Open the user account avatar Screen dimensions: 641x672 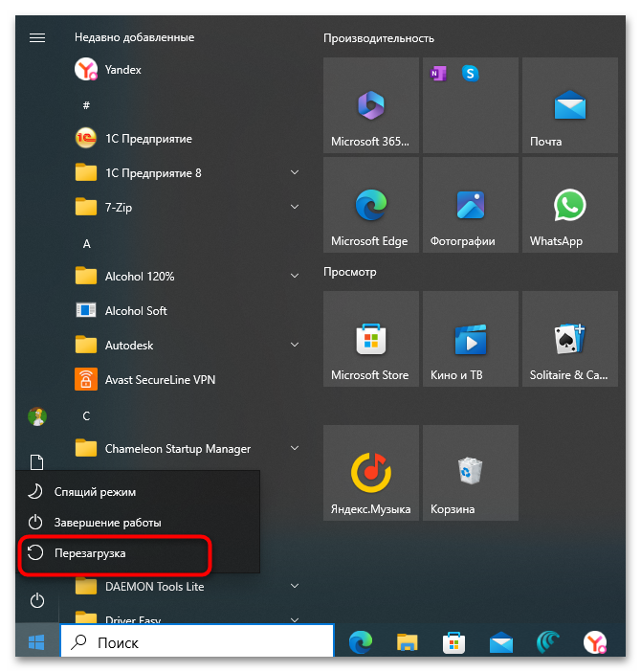point(37,416)
